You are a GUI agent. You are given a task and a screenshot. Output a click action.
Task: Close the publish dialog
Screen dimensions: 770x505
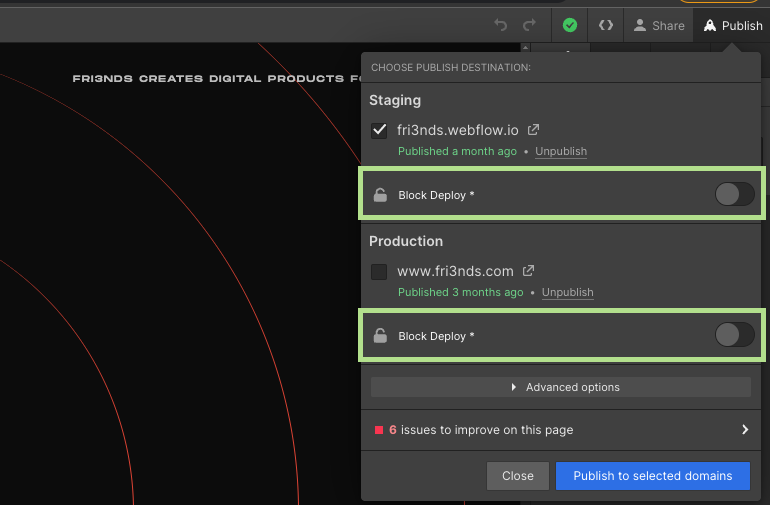click(x=518, y=476)
